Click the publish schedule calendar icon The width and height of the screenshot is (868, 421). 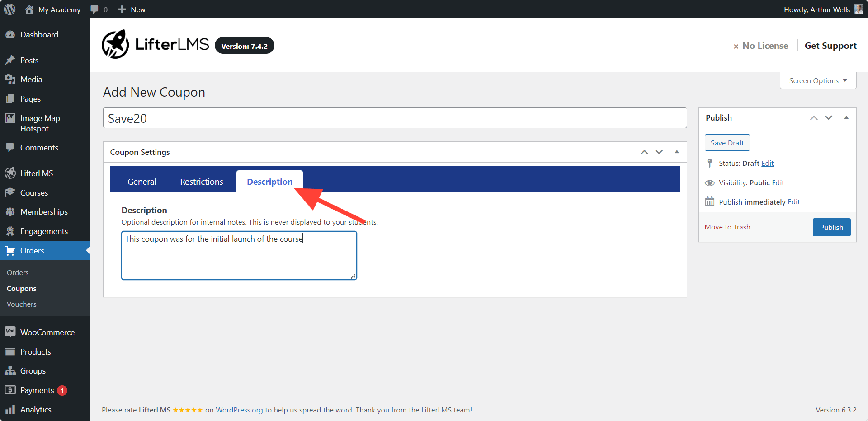[710, 201]
